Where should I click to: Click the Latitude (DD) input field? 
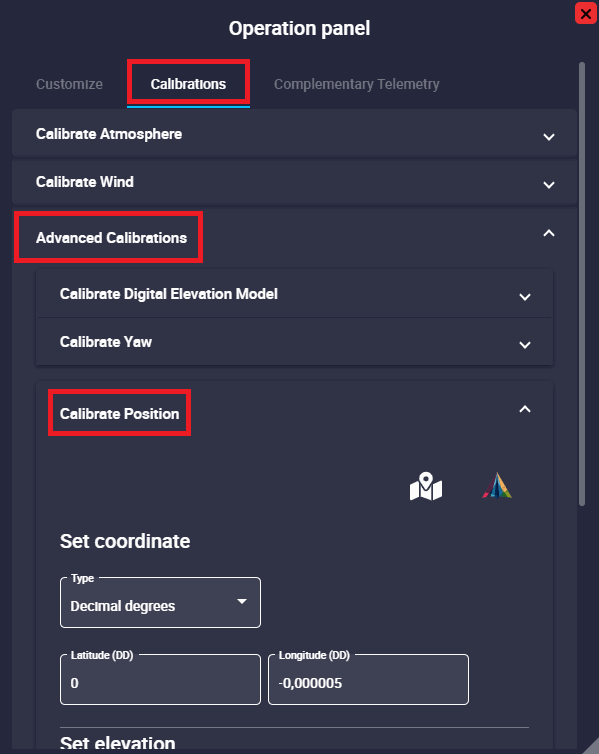pyautogui.click(x=160, y=679)
